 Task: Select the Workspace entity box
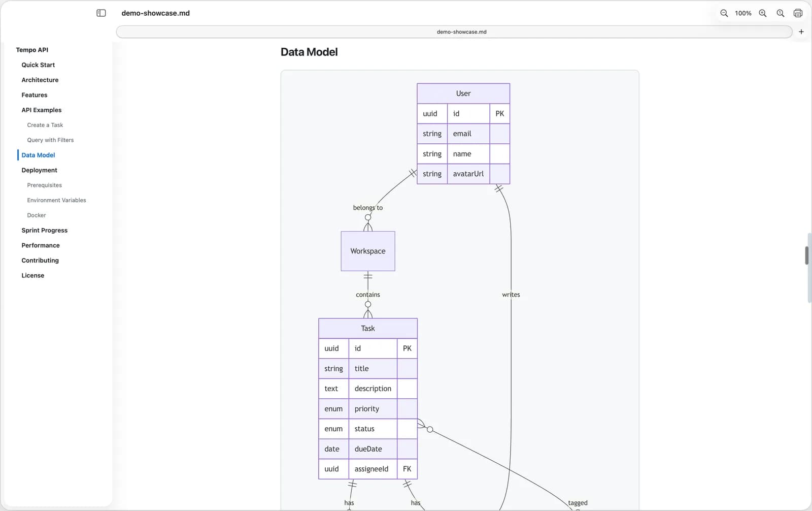tap(368, 251)
